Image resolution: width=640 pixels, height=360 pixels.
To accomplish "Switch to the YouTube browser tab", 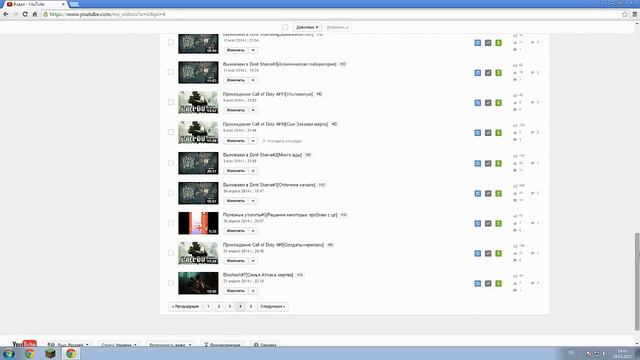I will pyautogui.click(x=36, y=4).
